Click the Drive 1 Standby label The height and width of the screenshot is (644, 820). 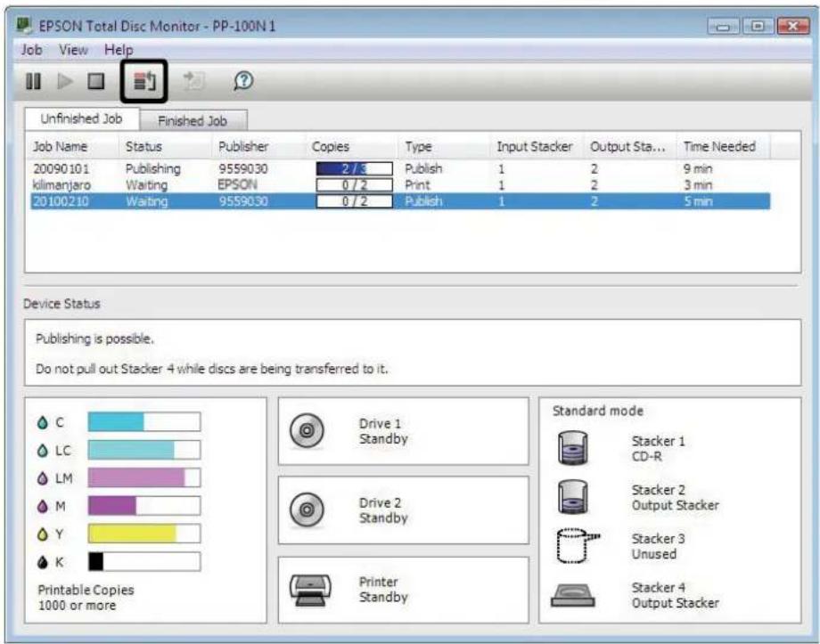(383, 431)
